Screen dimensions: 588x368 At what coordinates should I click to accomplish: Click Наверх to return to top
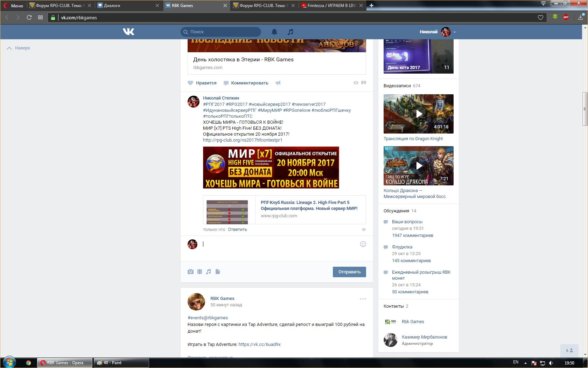click(19, 48)
